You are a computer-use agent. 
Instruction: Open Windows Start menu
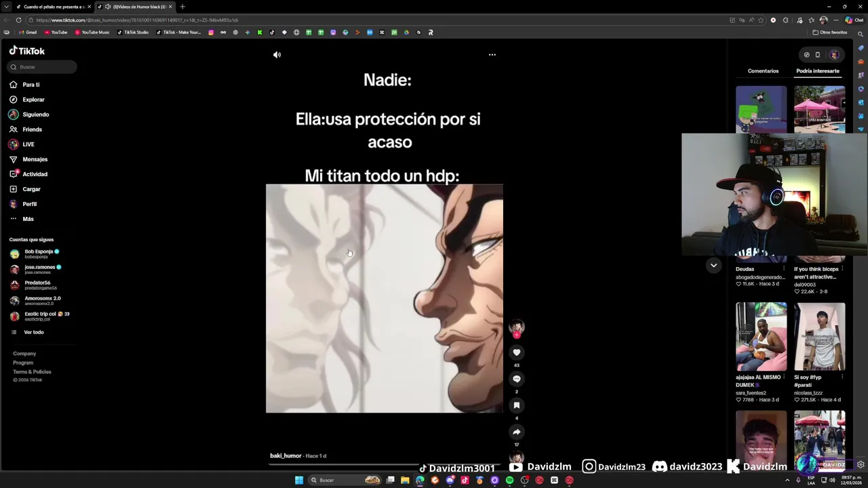pyautogui.click(x=299, y=481)
